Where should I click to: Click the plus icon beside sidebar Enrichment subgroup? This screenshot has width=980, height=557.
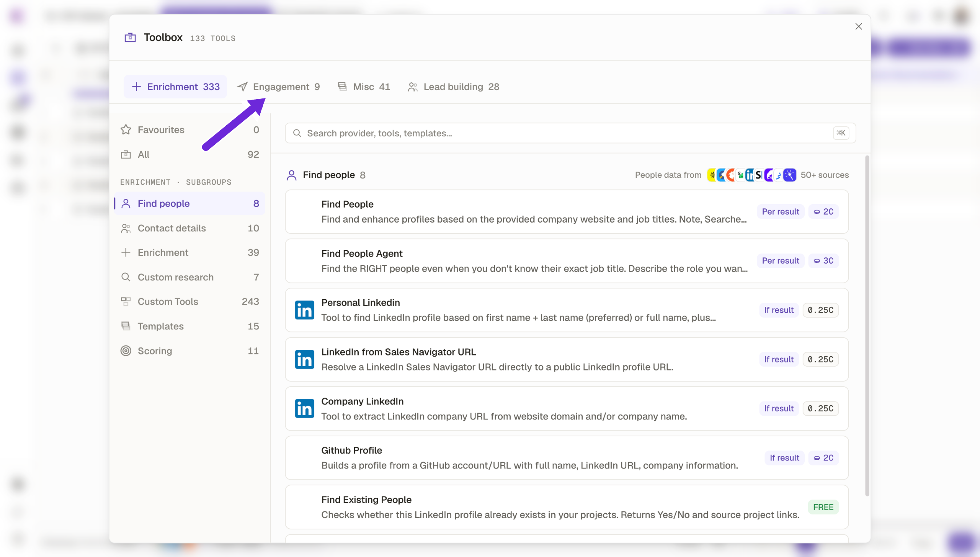click(x=126, y=252)
